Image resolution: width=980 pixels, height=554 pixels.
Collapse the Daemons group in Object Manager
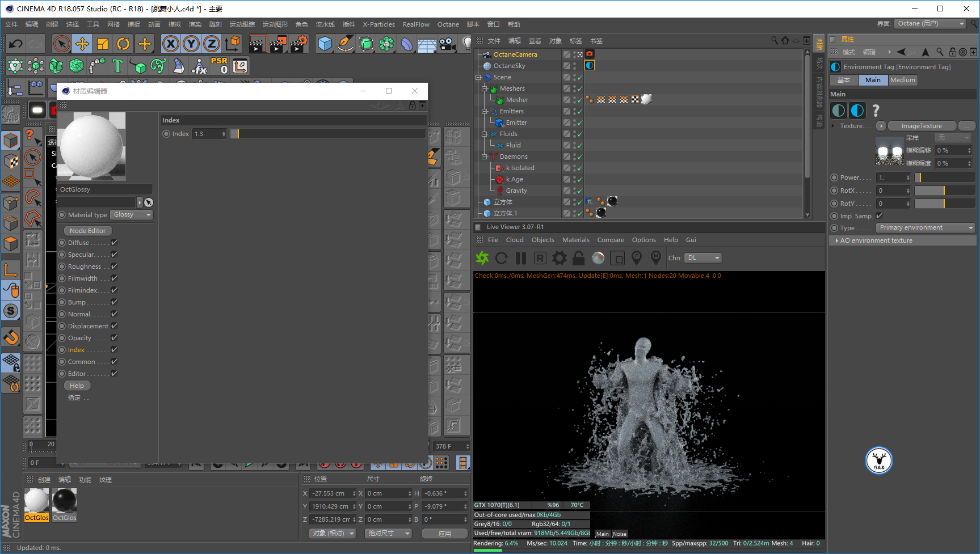pyautogui.click(x=485, y=157)
